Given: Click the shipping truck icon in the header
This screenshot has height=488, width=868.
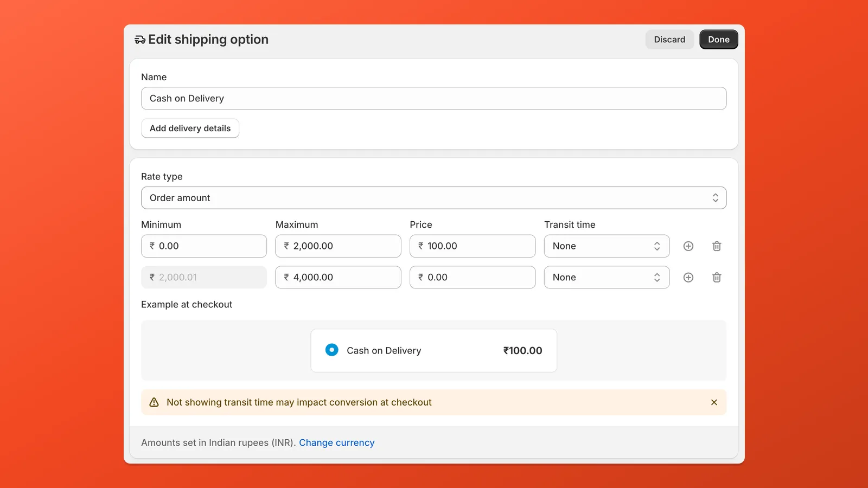Looking at the screenshot, I should (x=139, y=39).
